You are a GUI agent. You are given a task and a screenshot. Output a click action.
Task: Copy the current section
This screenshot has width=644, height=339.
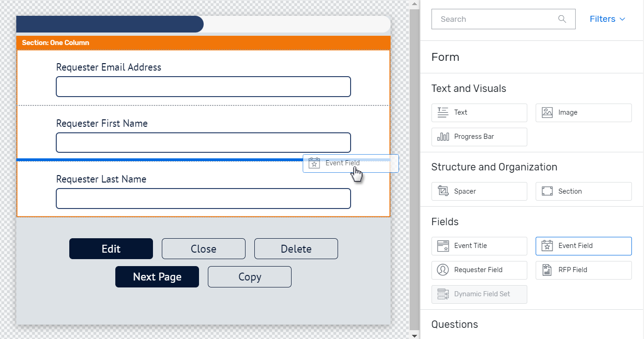(x=249, y=277)
